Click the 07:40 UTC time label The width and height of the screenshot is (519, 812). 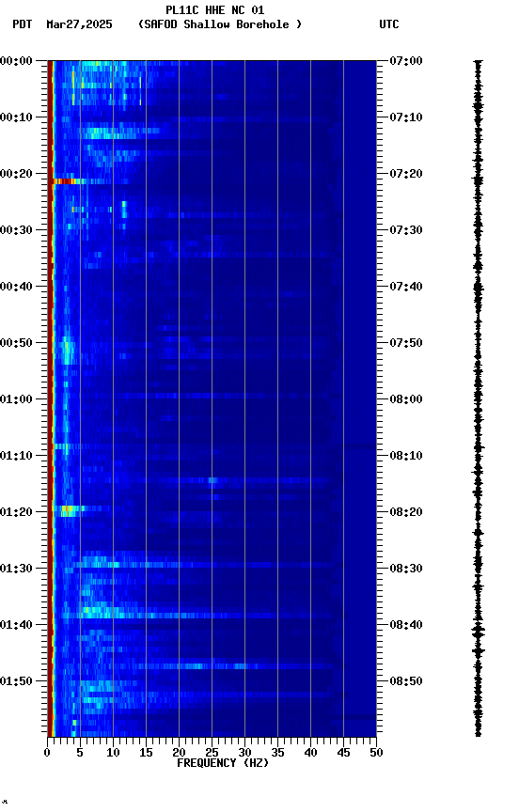point(406,287)
